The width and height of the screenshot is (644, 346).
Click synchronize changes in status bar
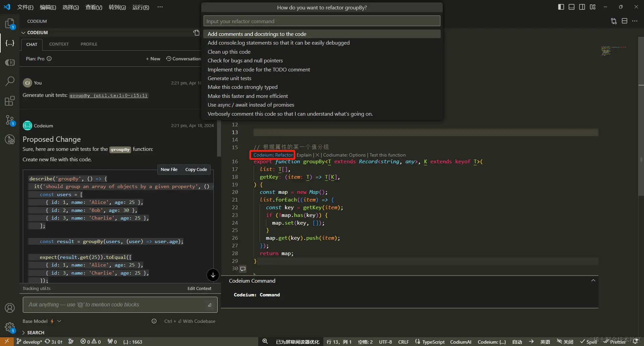54,342
